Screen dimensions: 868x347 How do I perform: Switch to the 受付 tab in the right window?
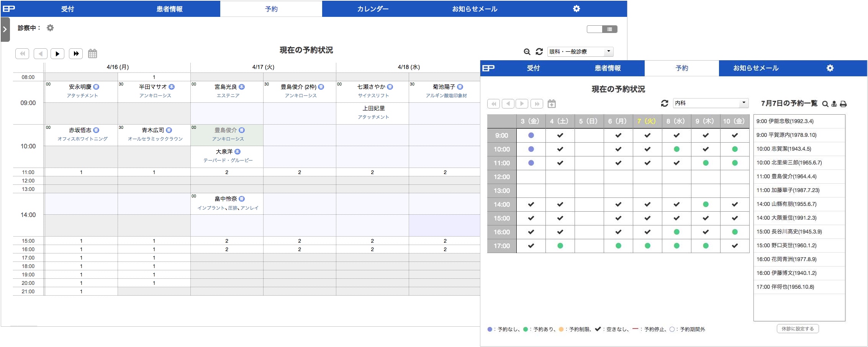pos(533,68)
